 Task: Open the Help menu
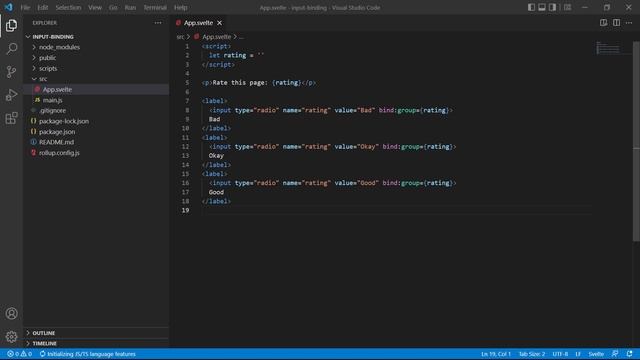pyautogui.click(x=180, y=7)
